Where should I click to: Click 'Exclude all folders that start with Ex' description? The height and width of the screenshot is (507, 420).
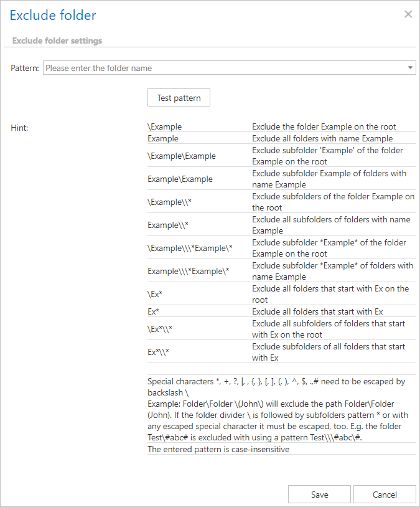click(x=317, y=311)
